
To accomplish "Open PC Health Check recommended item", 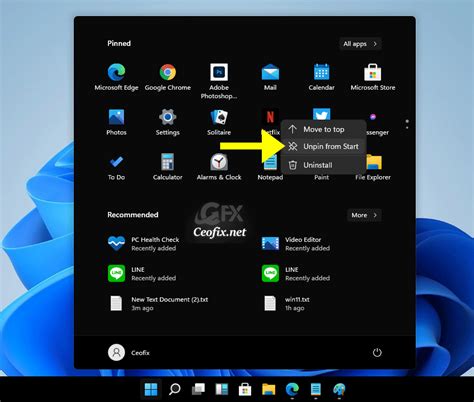I will pos(144,244).
